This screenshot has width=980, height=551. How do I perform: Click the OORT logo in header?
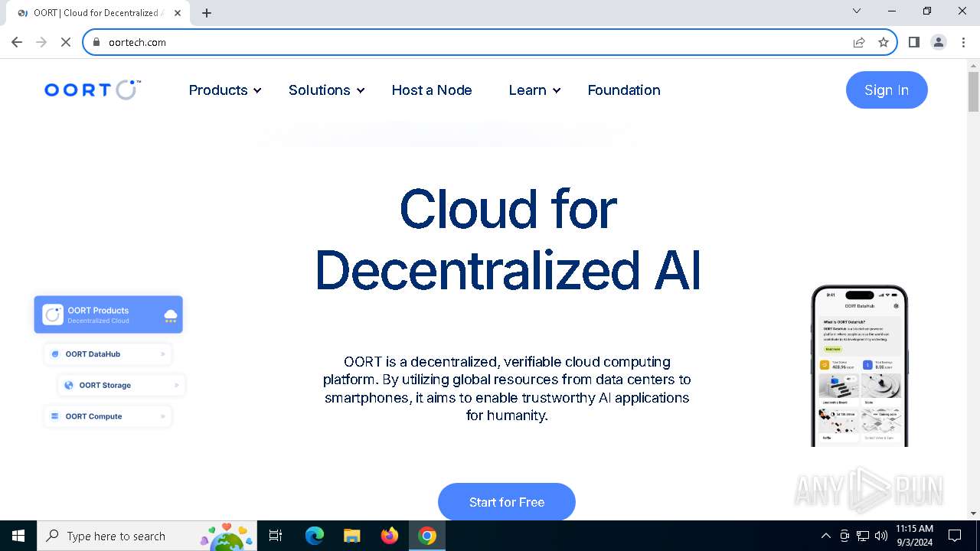(x=93, y=90)
